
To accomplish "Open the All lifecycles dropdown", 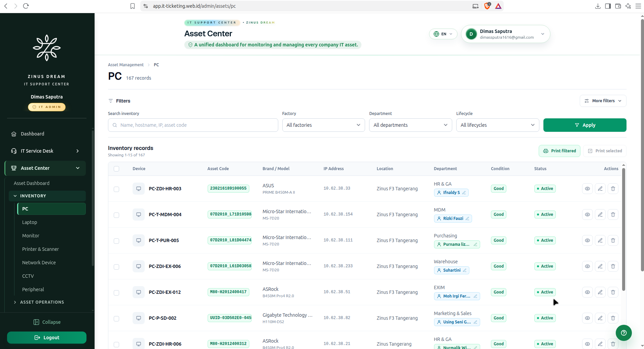I will pos(497,125).
